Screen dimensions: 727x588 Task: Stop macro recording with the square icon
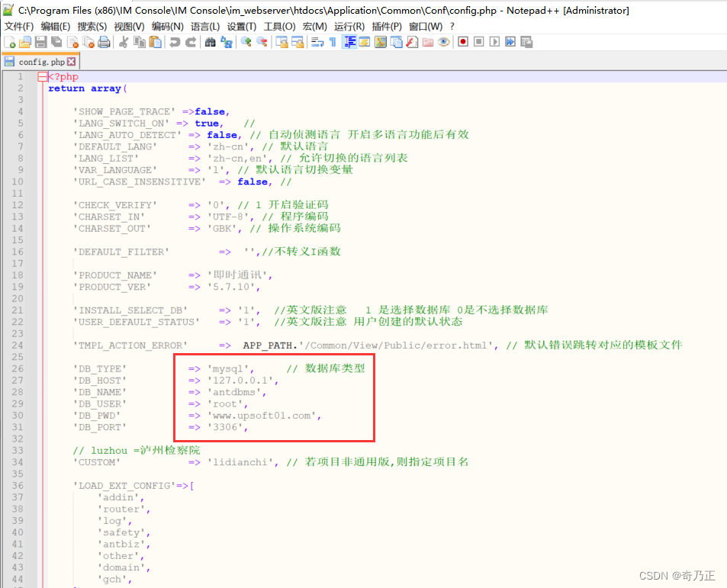(x=479, y=42)
